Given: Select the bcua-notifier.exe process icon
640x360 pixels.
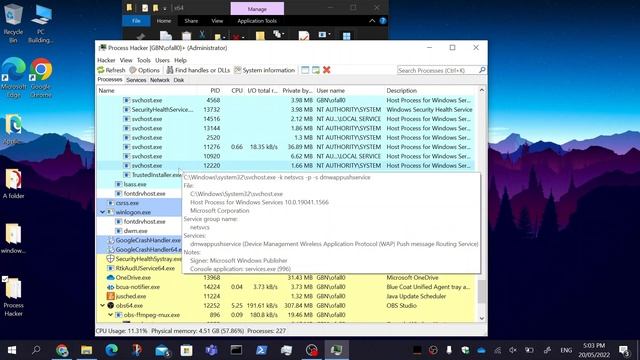Looking at the screenshot, I should click(x=110, y=287).
